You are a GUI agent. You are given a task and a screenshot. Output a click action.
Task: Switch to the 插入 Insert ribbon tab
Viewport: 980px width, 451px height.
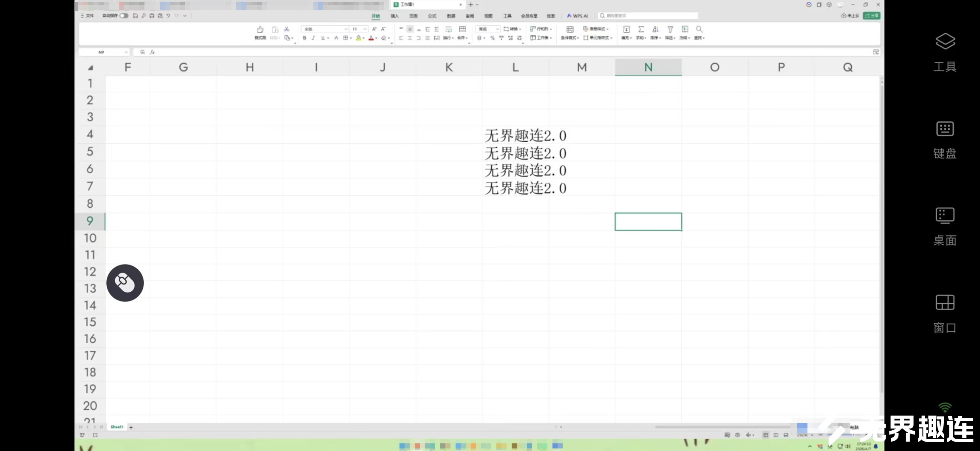(394, 16)
